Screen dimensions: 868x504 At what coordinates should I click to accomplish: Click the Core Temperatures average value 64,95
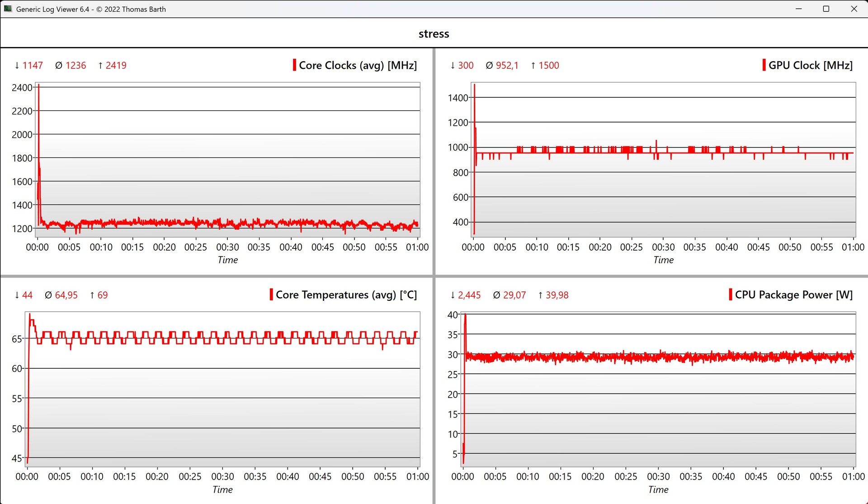tap(66, 295)
